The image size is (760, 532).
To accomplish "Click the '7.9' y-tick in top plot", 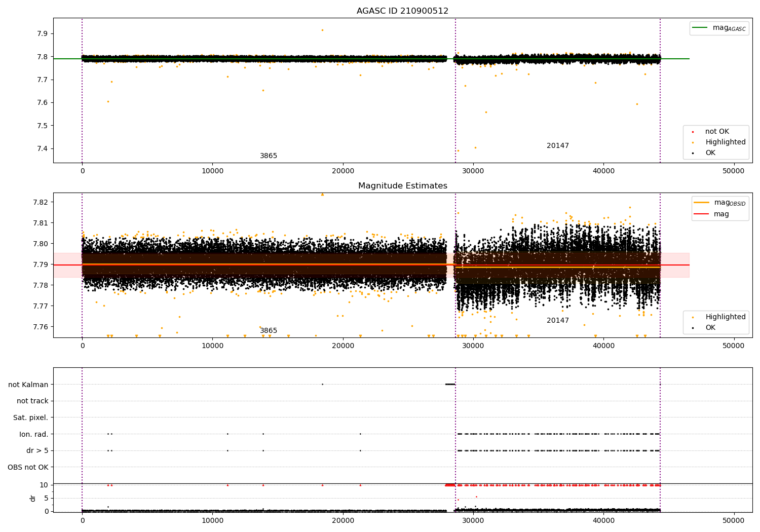I will [x=43, y=34].
